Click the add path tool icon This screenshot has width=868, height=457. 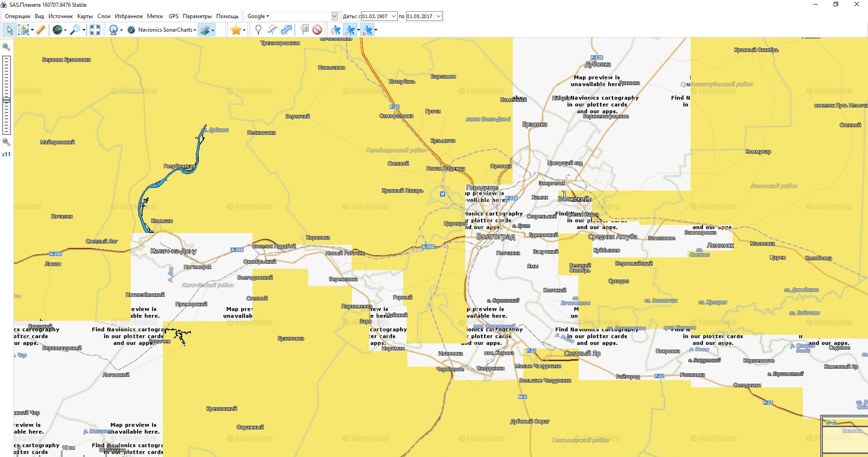pyautogui.click(x=272, y=30)
